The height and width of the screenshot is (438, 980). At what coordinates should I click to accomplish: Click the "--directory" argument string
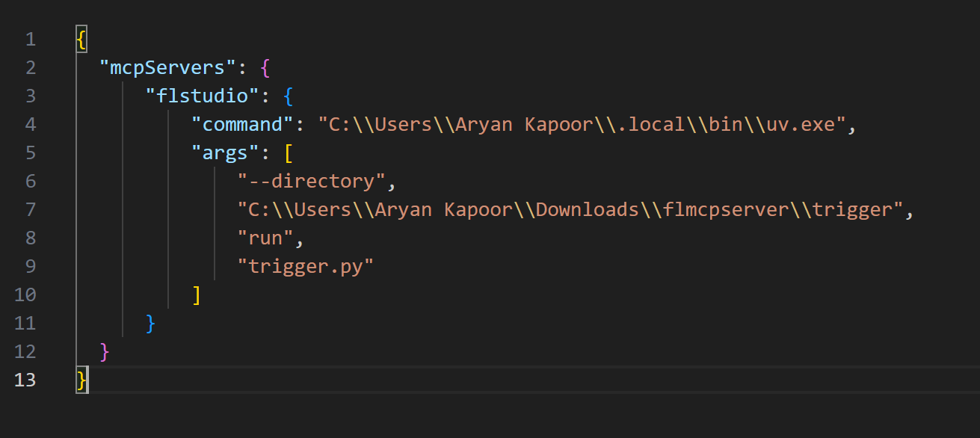pos(311,182)
